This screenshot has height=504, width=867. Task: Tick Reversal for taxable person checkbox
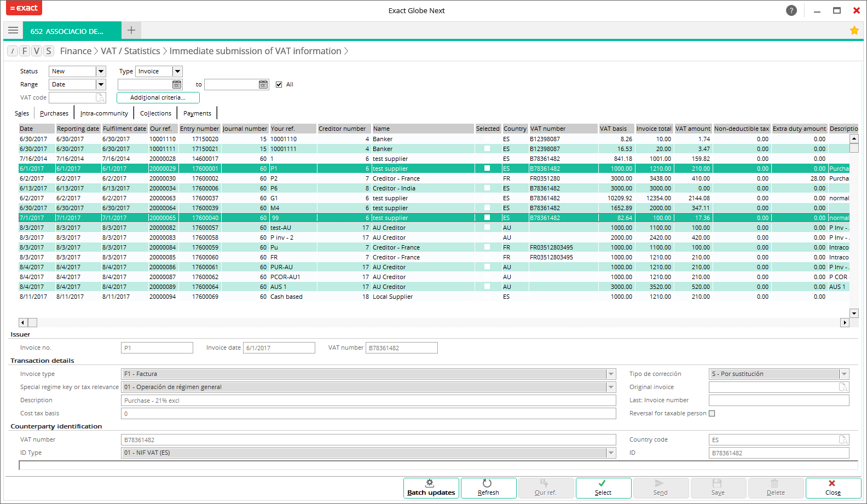712,413
